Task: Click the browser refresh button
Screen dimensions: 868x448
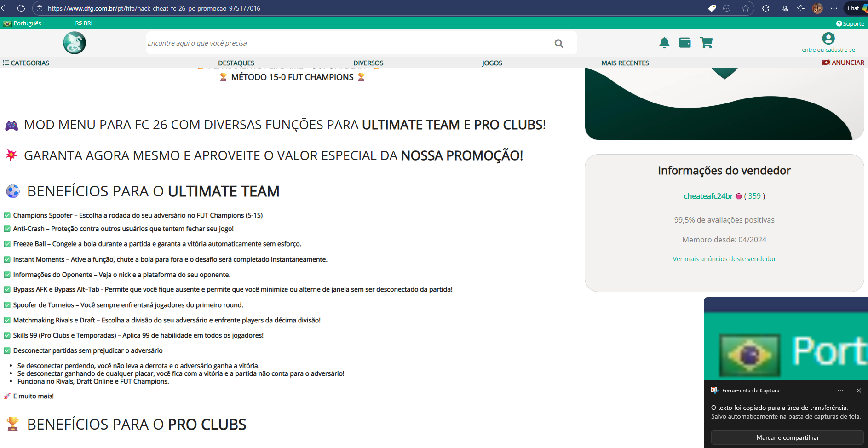Action: pyautogui.click(x=21, y=8)
